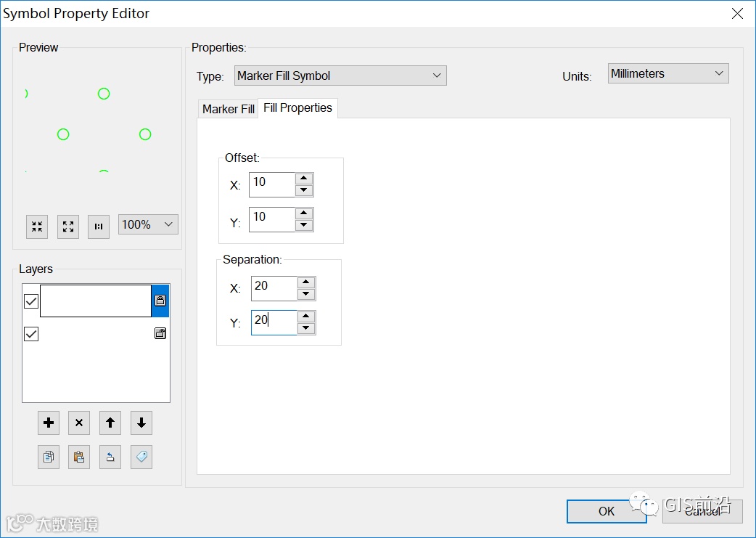Screen dimensions: 756x538
Task: Open the Type Marker Fill Symbol dropdown
Action: click(340, 76)
